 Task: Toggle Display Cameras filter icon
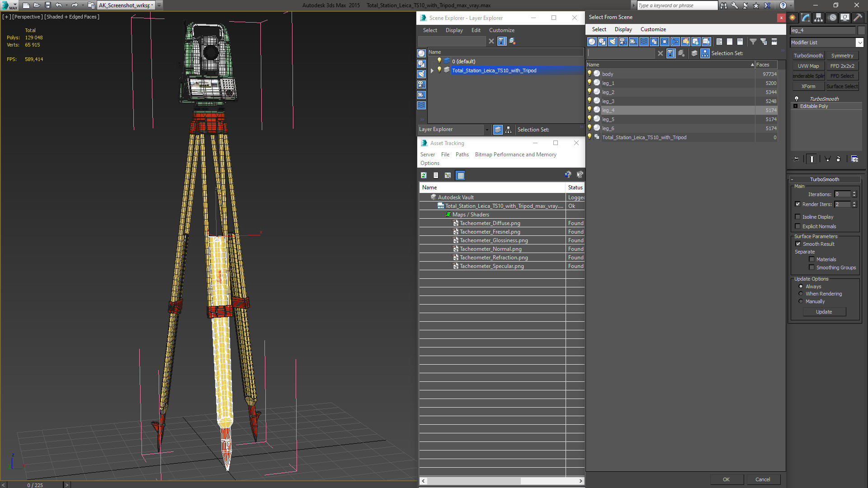pyautogui.click(x=623, y=42)
